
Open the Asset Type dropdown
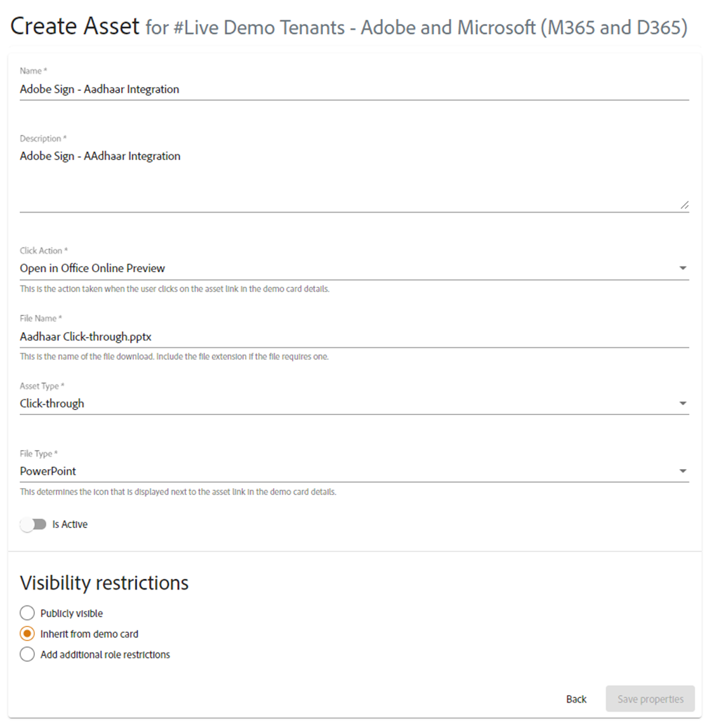354,404
